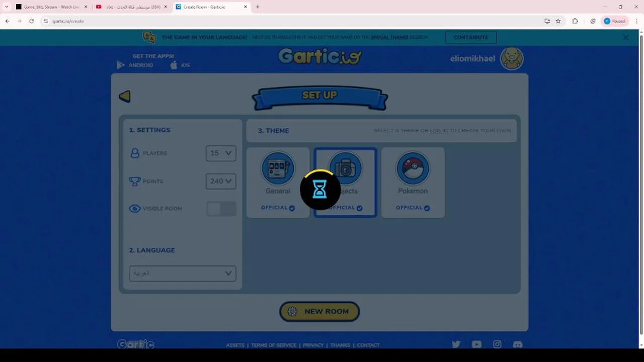Pick the Pokemon theme card

pos(413,183)
